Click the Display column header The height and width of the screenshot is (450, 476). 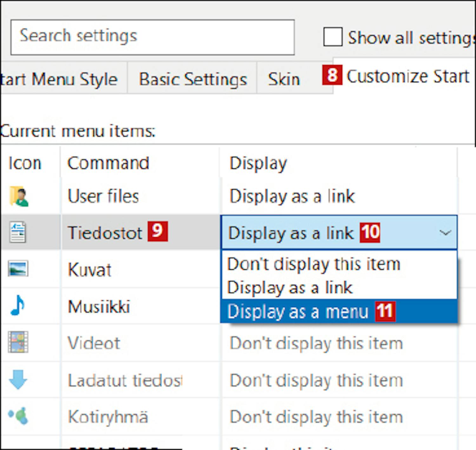[258, 163]
